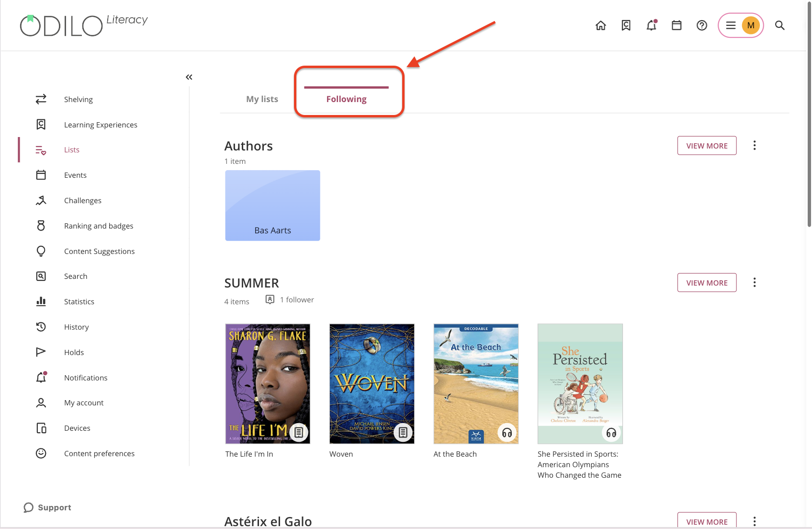Click the Search icon in the sidebar
This screenshot has width=812, height=529.
[41, 276]
